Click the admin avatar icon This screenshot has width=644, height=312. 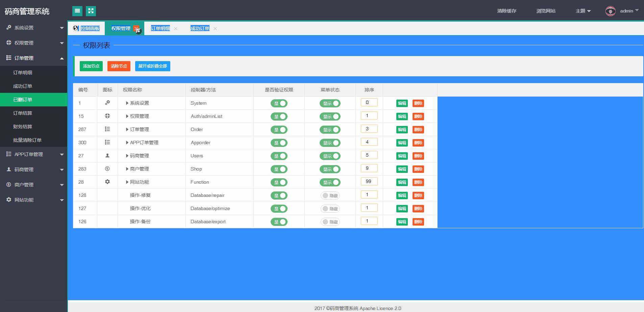(x=610, y=11)
